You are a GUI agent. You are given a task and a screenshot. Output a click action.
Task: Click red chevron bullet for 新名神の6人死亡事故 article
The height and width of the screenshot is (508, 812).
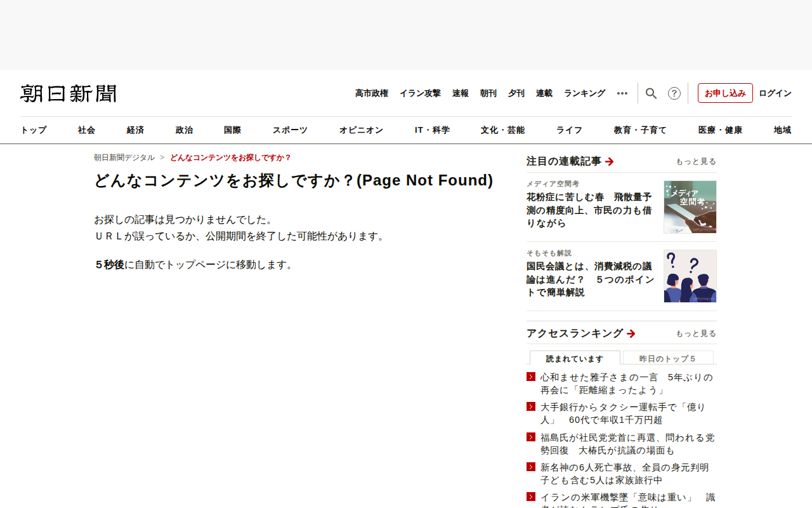pyautogui.click(x=531, y=467)
